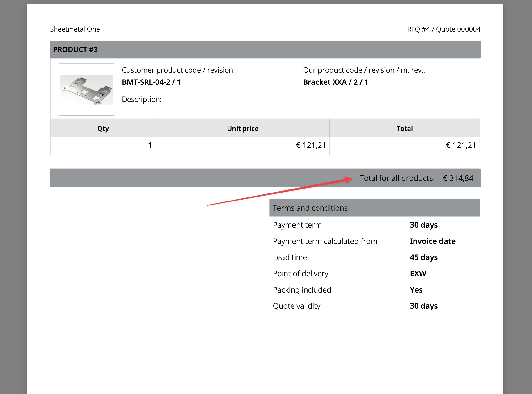Viewport: 532px width, 394px height.
Task: Select product code Bracket XXA / 2 / 1
Action: click(335, 82)
